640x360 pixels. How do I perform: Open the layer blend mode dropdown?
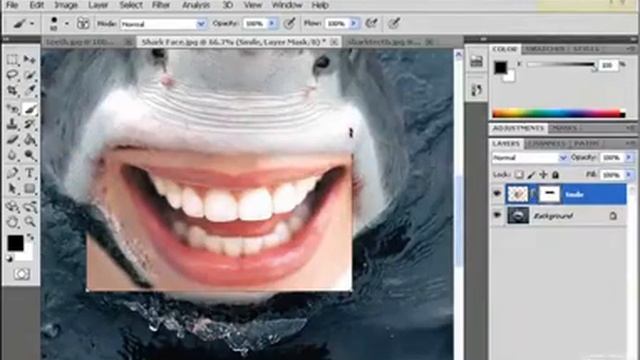click(529, 158)
